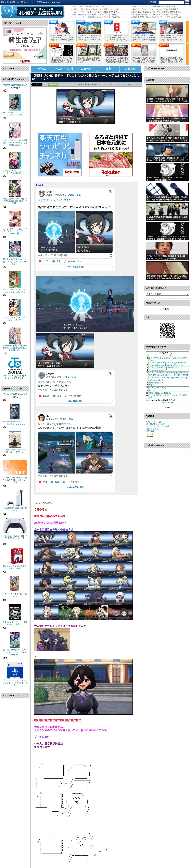Like the tweet with 1,648 hearts
The height and width of the screenshot is (868, 191).
pos(40,396)
